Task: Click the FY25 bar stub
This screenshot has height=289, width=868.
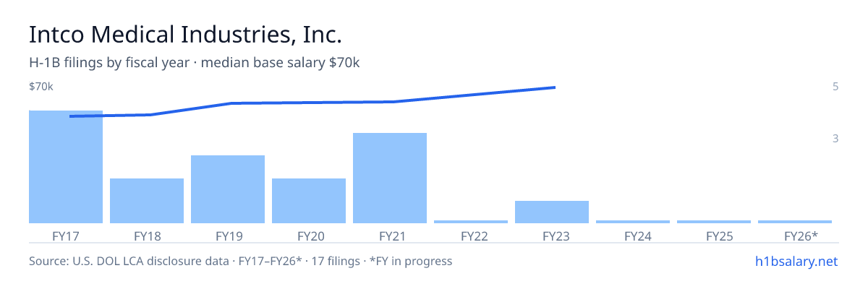Action: (714, 222)
